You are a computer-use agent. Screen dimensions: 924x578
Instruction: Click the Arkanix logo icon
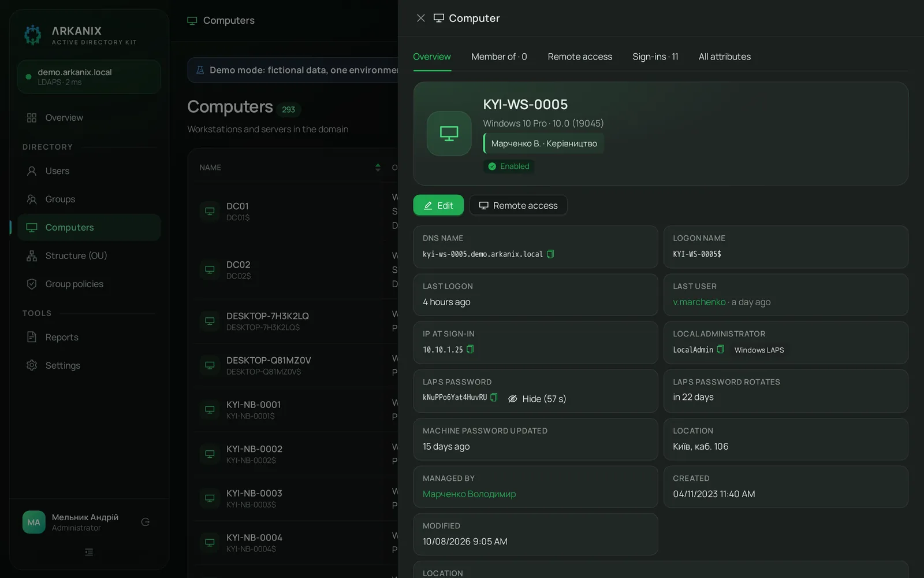point(33,35)
